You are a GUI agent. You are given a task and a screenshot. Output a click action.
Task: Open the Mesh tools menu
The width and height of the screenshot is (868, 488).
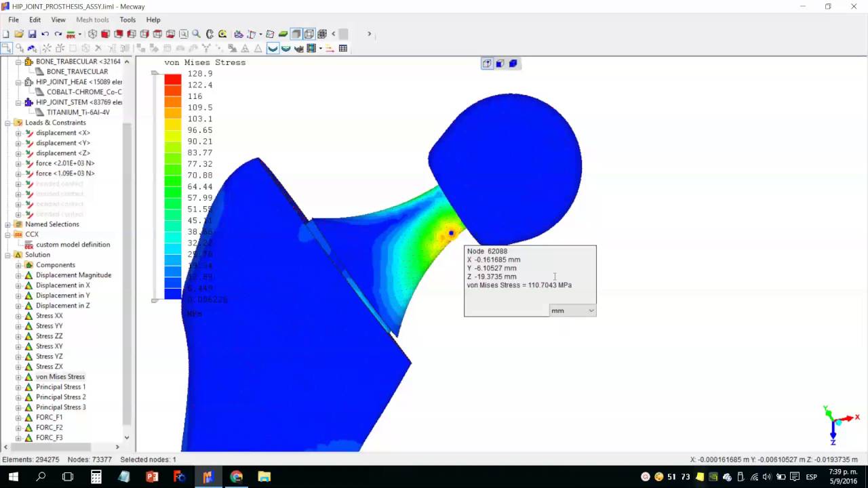(x=92, y=20)
